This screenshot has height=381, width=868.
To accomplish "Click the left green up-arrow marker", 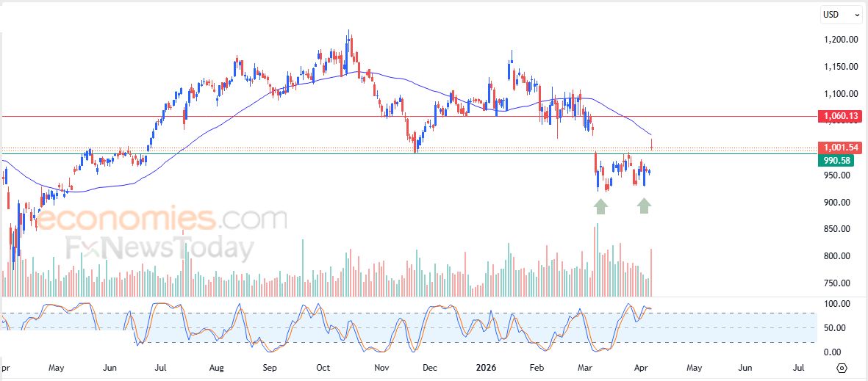I will (600, 206).
